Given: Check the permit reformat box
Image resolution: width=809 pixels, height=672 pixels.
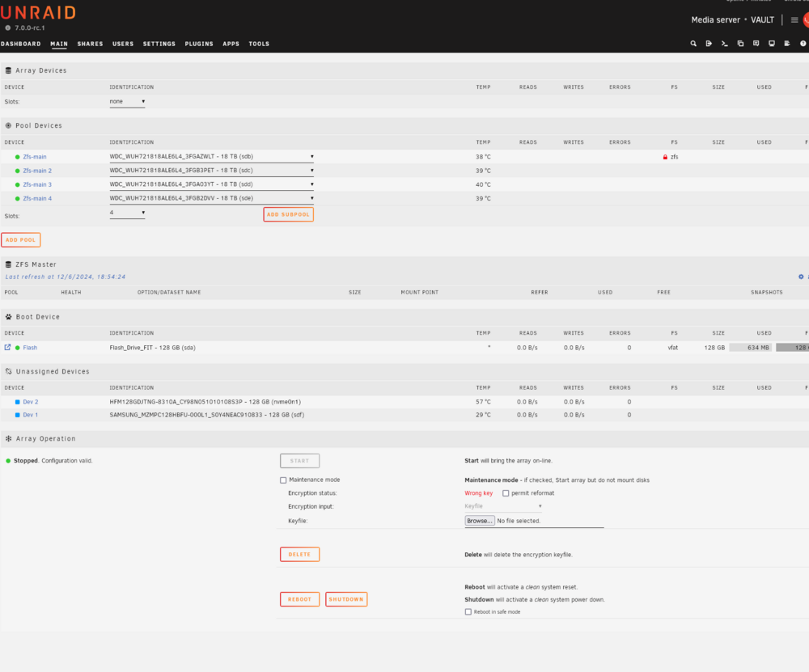Looking at the screenshot, I should click(506, 493).
